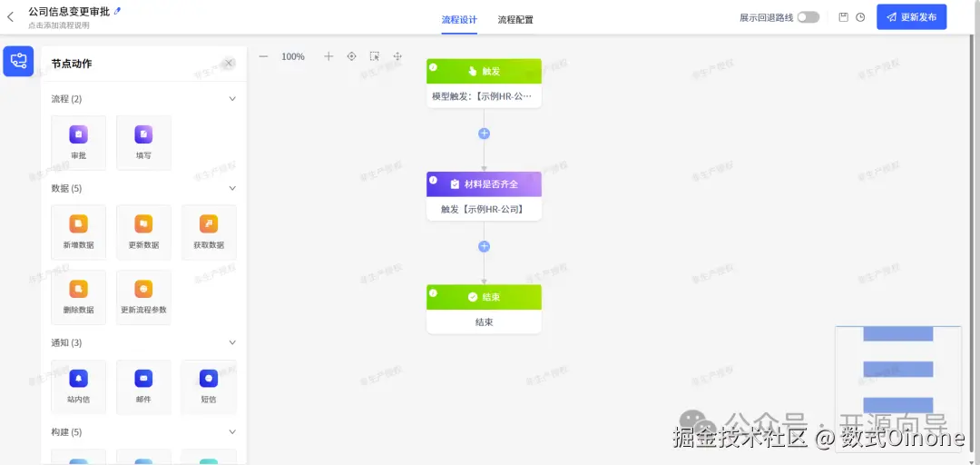The height and width of the screenshot is (465, 980).
Task: Select the 删除数据 node action
Action: click(x=78, y=297)
